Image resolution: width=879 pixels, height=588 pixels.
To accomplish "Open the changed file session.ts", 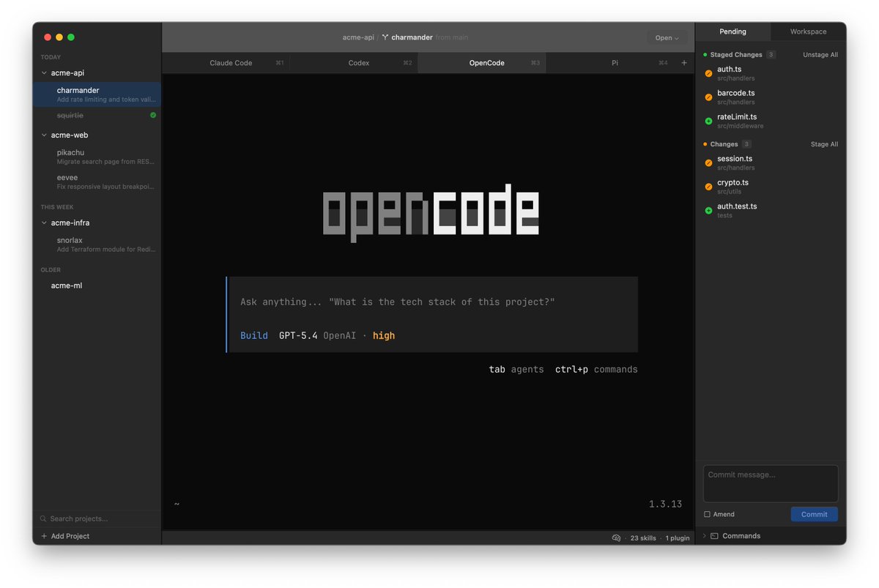I will point(771,163).
